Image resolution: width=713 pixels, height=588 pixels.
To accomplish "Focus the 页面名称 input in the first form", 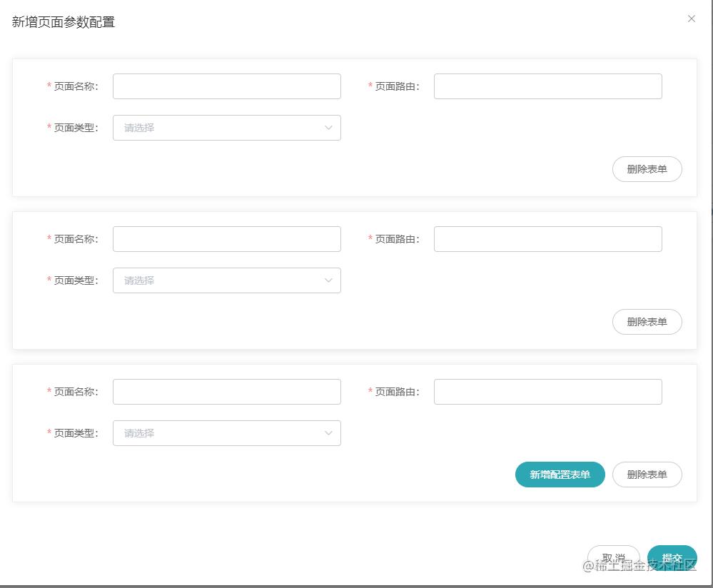I will 226,86.
